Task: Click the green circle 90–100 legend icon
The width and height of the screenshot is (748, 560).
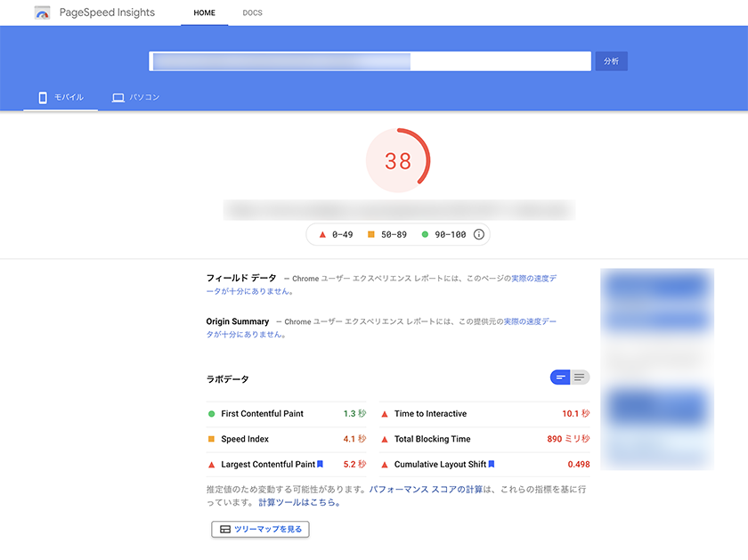Action: 425,234
